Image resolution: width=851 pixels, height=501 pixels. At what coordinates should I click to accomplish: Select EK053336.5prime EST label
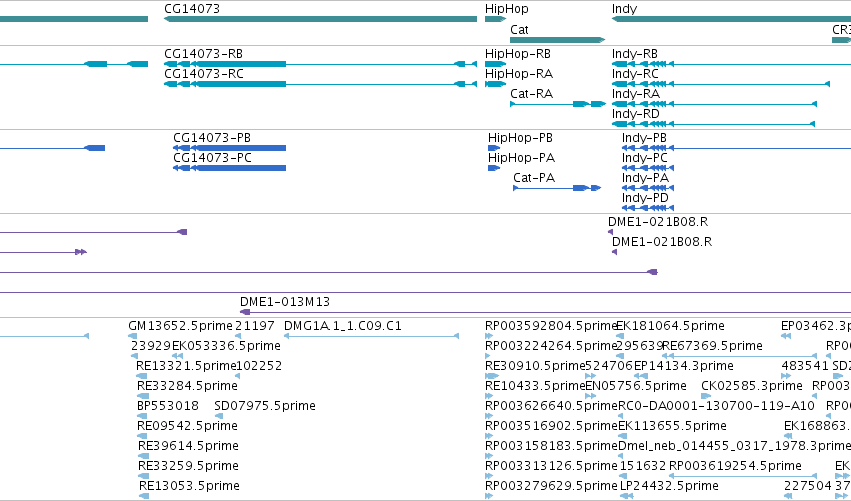point(226,346)
